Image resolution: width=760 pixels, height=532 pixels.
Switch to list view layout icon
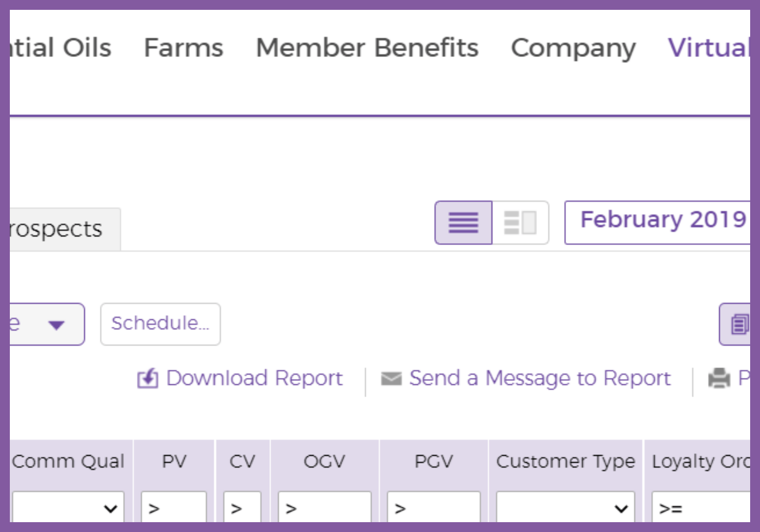[x=463, y=222]
